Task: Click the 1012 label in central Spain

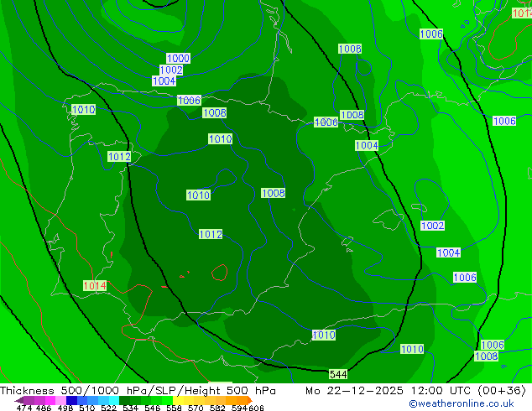Action: (x=211, y=234)
